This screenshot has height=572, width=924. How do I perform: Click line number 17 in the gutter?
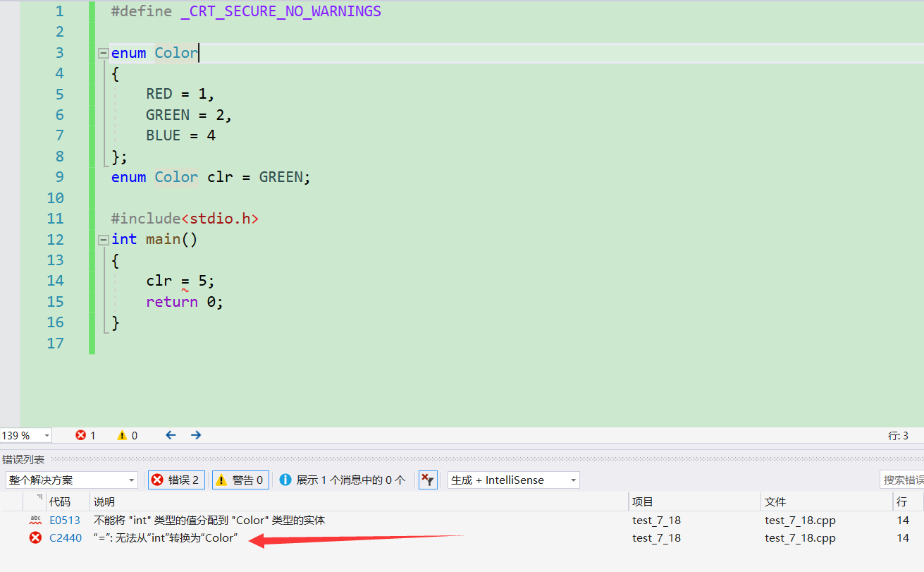click(x=55, y=343)
